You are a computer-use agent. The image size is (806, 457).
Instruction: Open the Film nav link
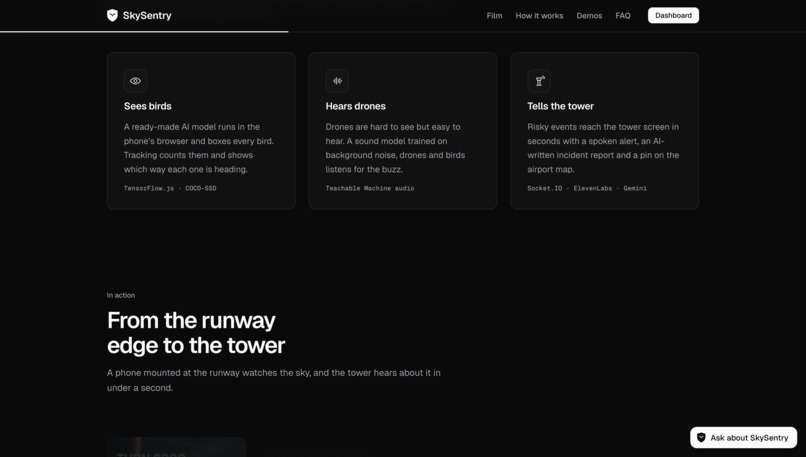pos(494,15)
